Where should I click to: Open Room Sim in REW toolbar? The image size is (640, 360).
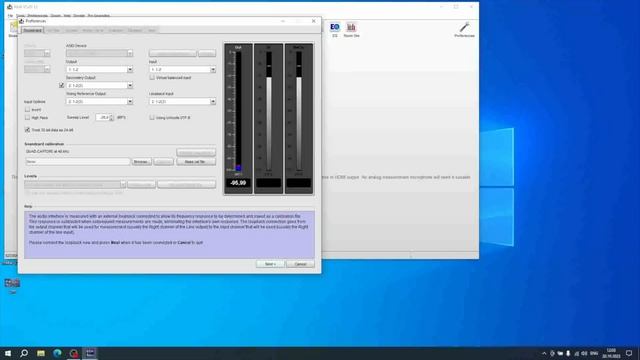351,29
